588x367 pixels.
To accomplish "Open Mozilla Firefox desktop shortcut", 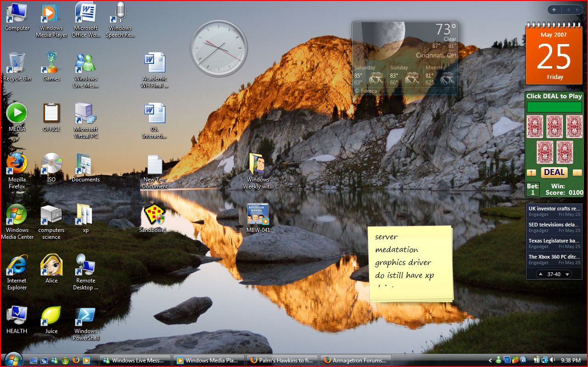I will click(17, 164).
